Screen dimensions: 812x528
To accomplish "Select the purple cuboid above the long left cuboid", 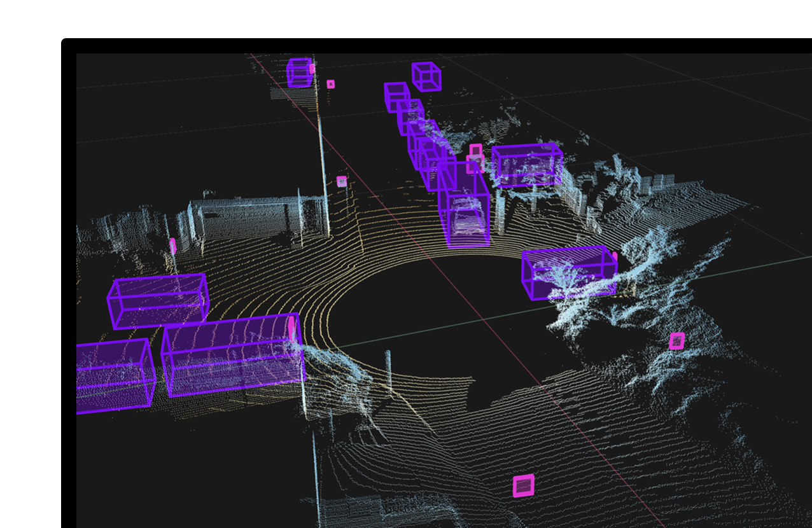I will click(158, 301).
